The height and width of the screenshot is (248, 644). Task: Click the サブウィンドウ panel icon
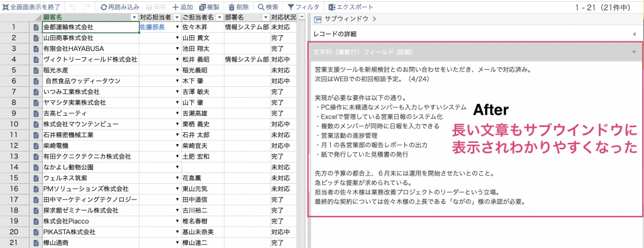point(317,19)
